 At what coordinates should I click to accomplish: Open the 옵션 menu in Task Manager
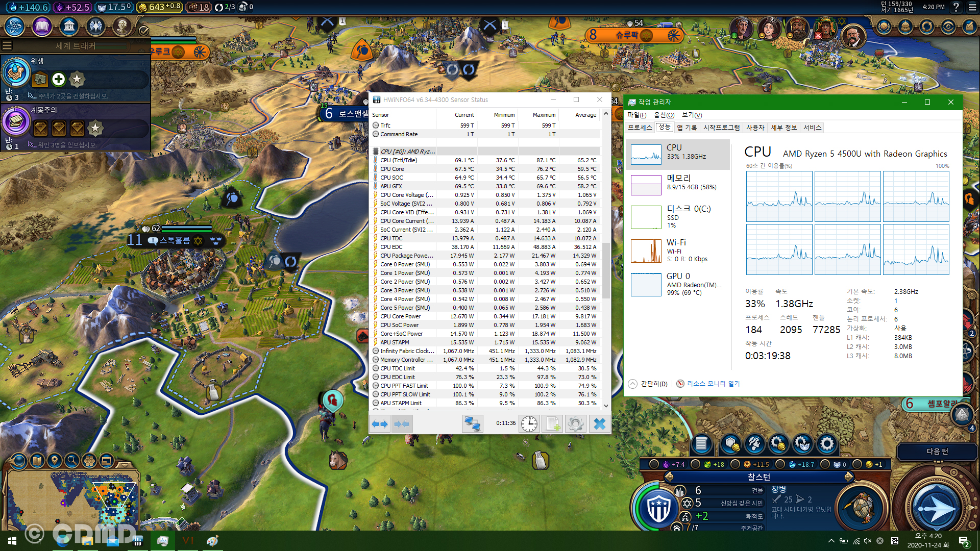[x=664, y=115]
